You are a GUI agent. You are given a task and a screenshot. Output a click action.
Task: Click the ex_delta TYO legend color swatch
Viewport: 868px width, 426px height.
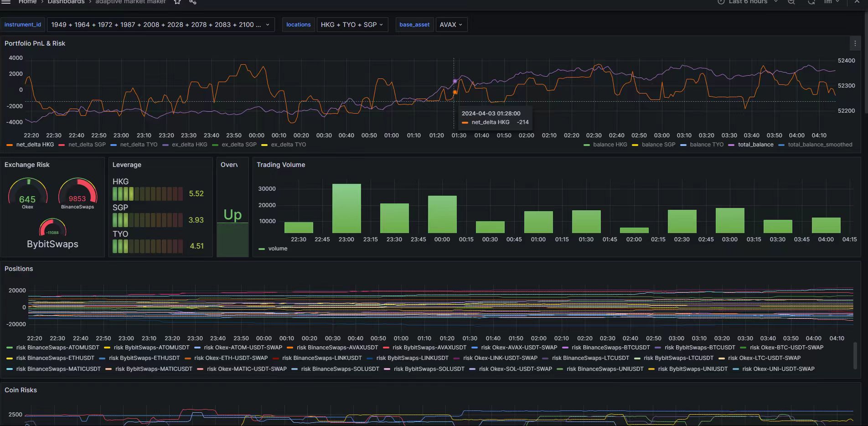coord(264,145)
